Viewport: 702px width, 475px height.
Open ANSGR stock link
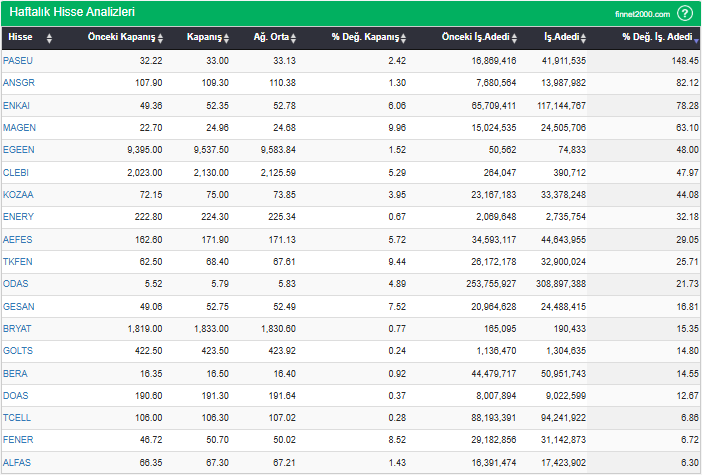19,82
